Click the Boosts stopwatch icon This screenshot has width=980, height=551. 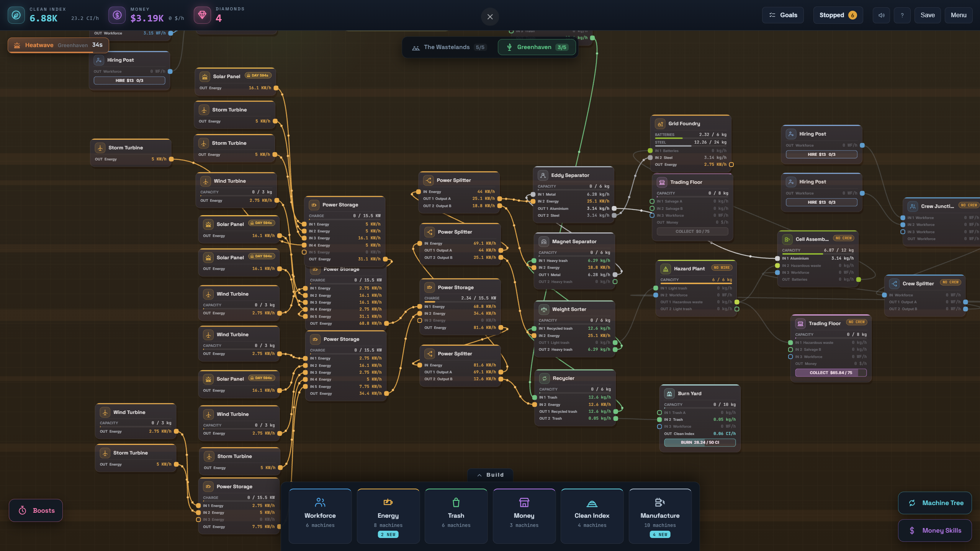[23, 510]
